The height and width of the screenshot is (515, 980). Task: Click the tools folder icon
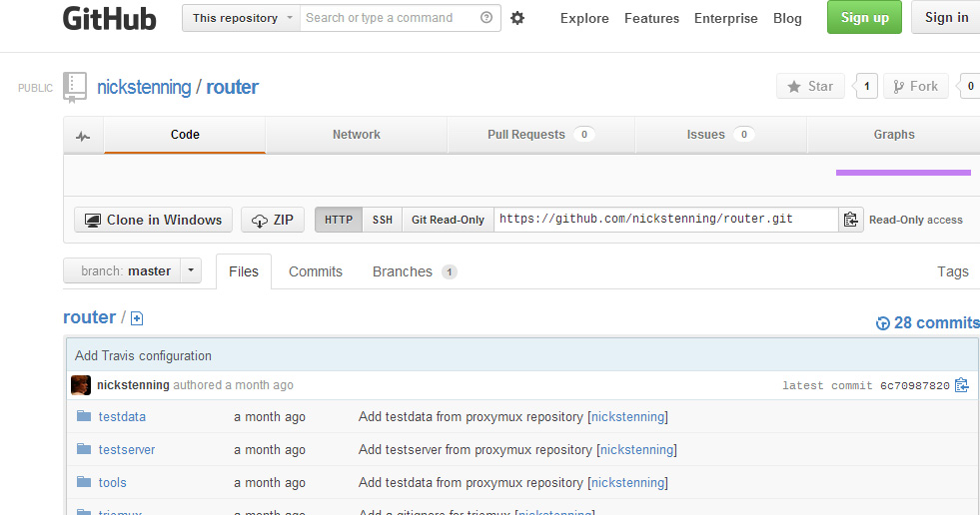(84, 481)
